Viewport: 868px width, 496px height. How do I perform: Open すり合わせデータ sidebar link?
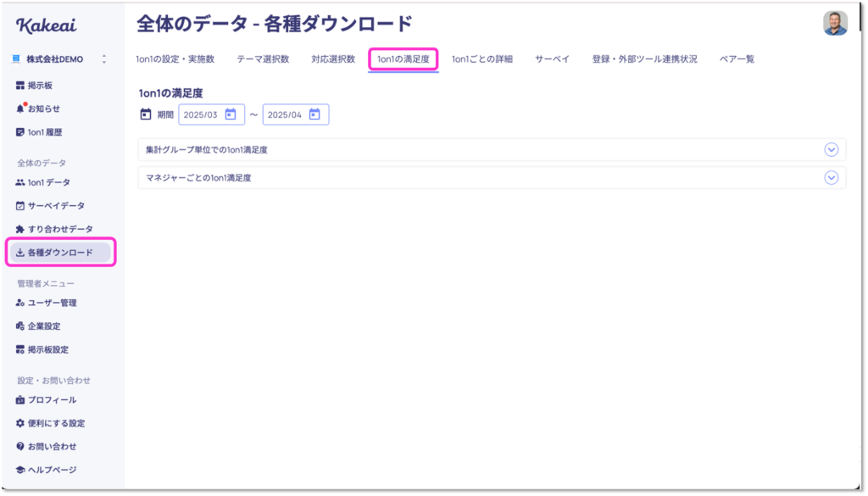tap(60, 229)
